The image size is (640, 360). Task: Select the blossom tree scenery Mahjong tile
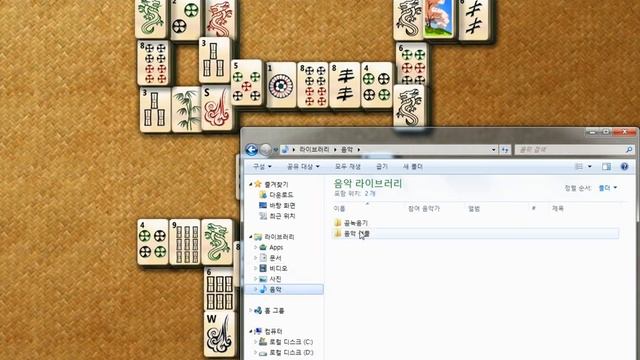(x=440, y=19)
